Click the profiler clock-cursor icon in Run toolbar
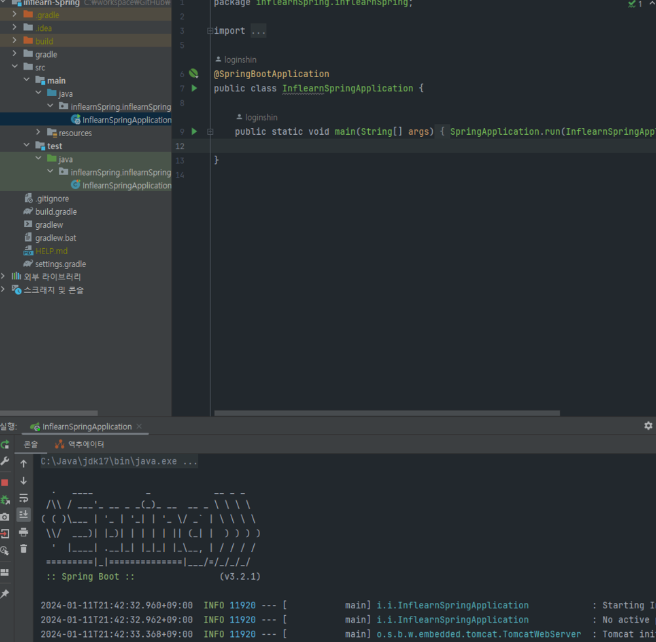The height and width of the screenshot is (642, 656). [5, 550]
